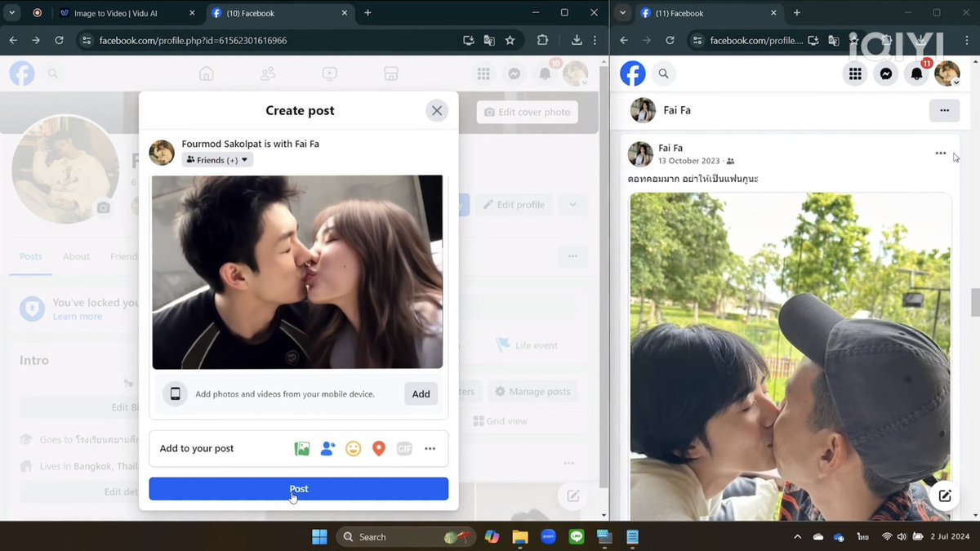Open the Video icon in left window navbar

point(329,73)
